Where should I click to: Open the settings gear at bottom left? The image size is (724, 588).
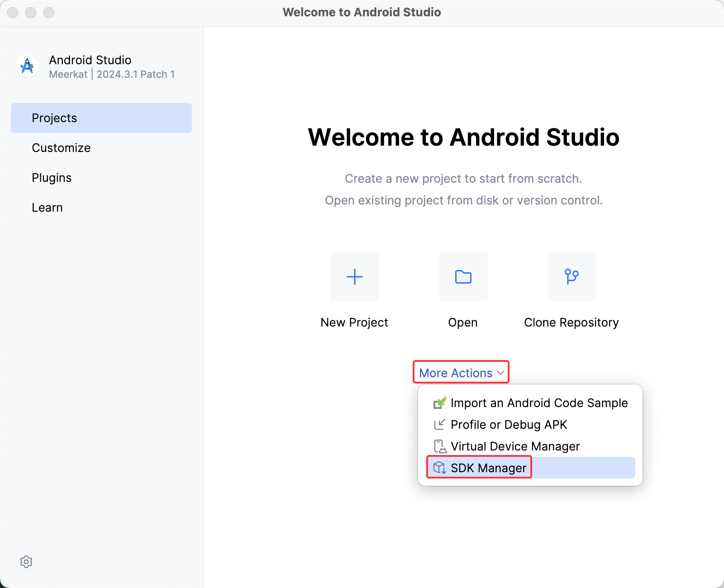point(27,562)
